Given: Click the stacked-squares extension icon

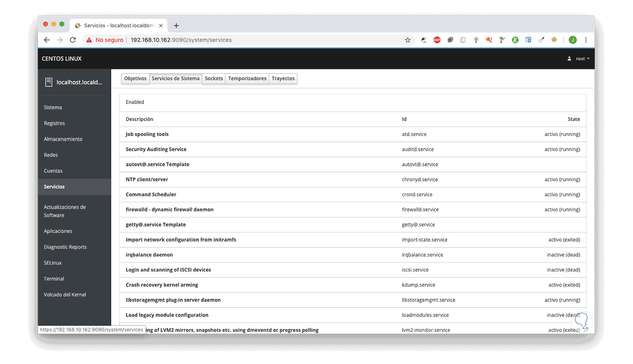Looking at the screenshot, I should (450, 39).
